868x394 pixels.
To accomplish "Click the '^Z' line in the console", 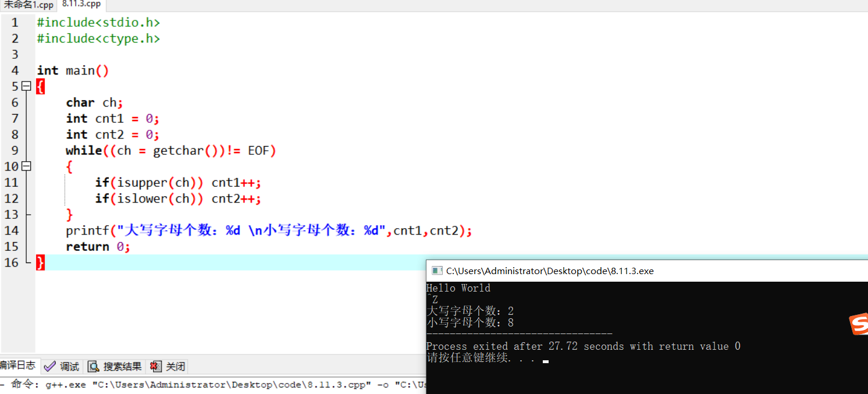I will pos(432,300).
